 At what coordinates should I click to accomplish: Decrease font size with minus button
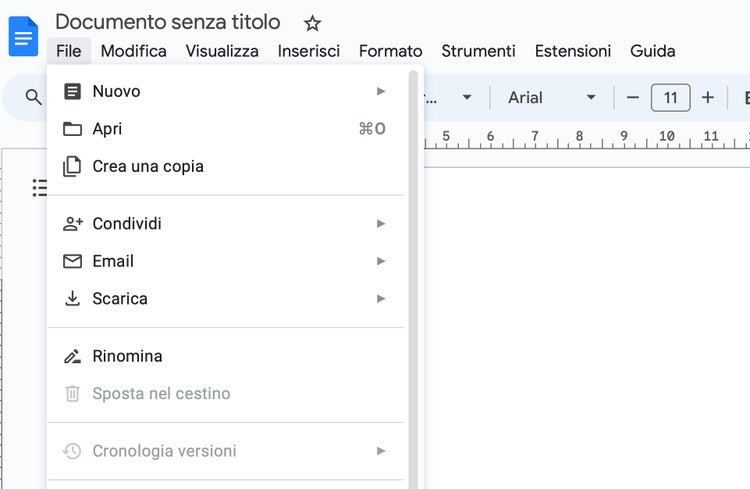(632, 97)
